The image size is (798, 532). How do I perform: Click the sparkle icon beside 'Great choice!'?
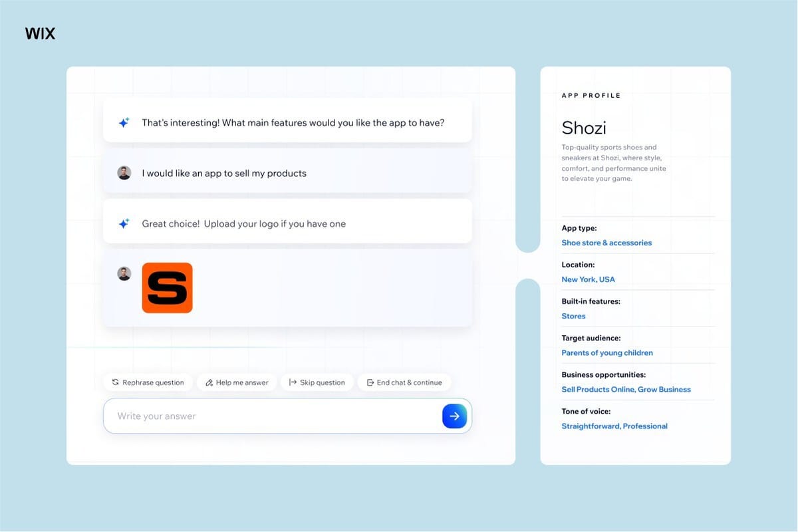pyautogui.click(x=124, y=224)
